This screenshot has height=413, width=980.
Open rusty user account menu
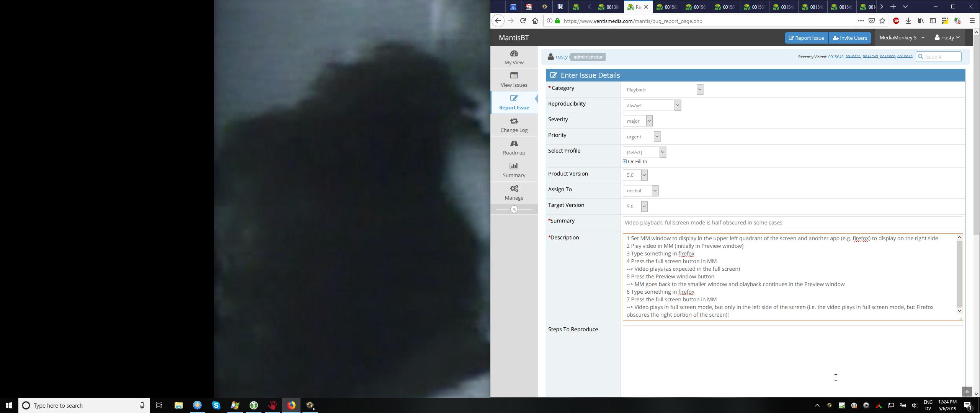(x=947, y=37)
